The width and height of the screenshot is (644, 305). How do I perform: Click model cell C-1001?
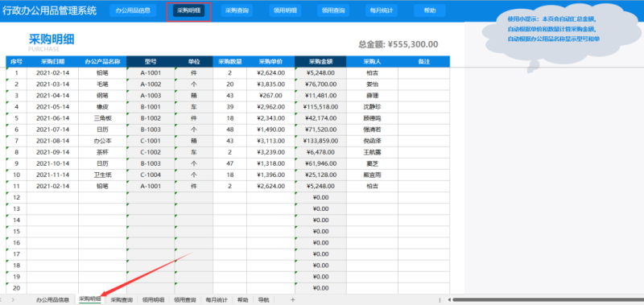tap(151, 141)
